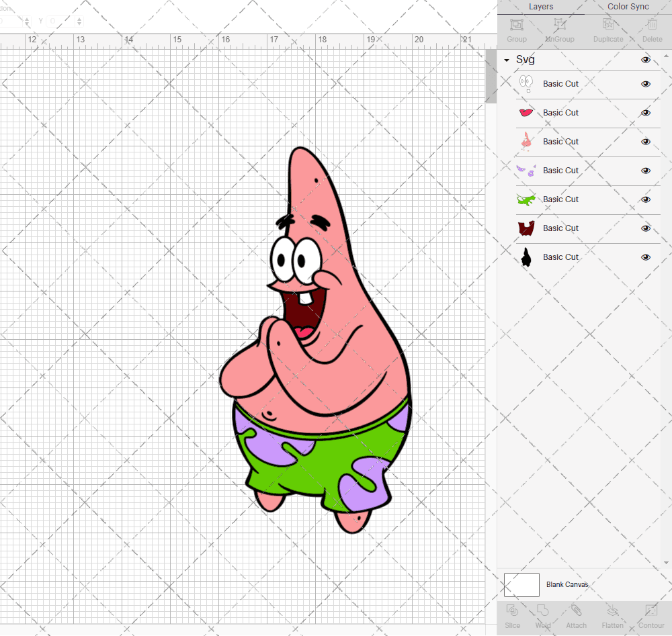Click the Blank Canvas label
672x636 pixels.
coord(567,584)
